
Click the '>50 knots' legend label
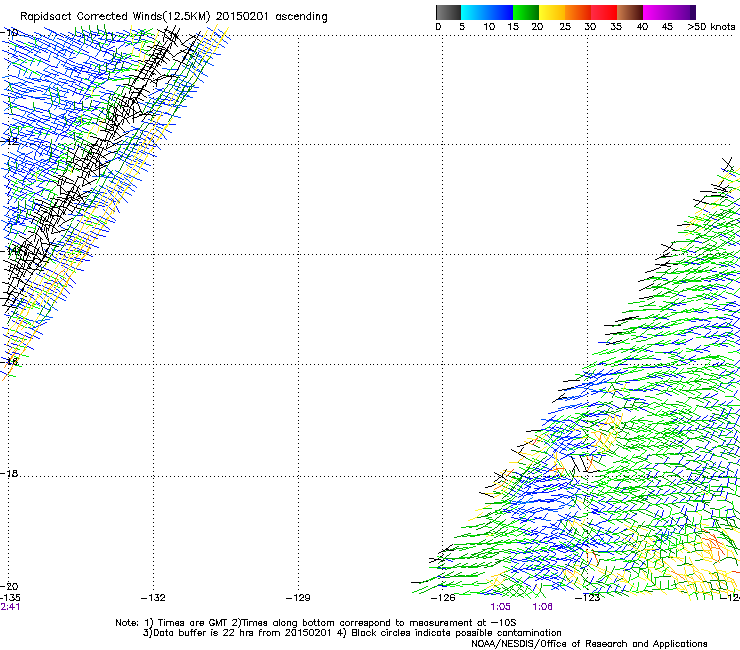711,27
